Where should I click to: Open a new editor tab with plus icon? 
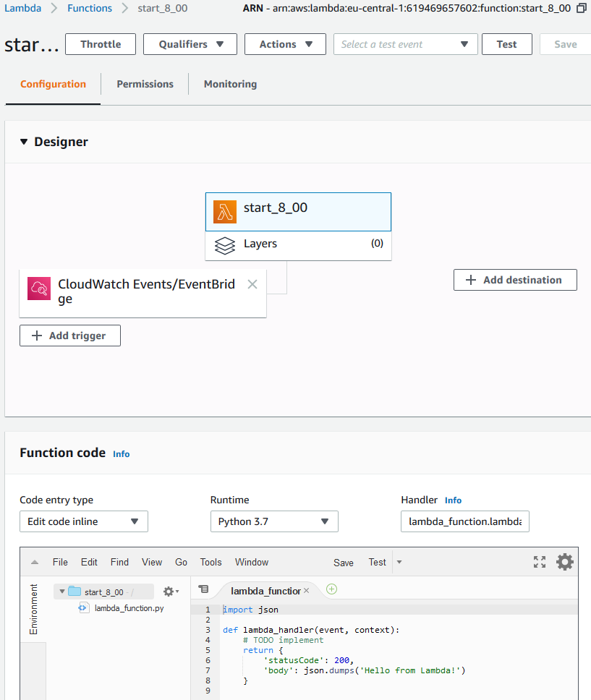click(331, 589)
